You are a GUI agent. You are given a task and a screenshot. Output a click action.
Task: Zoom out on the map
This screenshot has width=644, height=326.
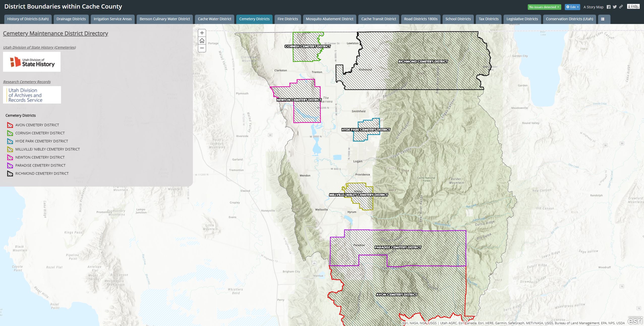pos(202,48)
